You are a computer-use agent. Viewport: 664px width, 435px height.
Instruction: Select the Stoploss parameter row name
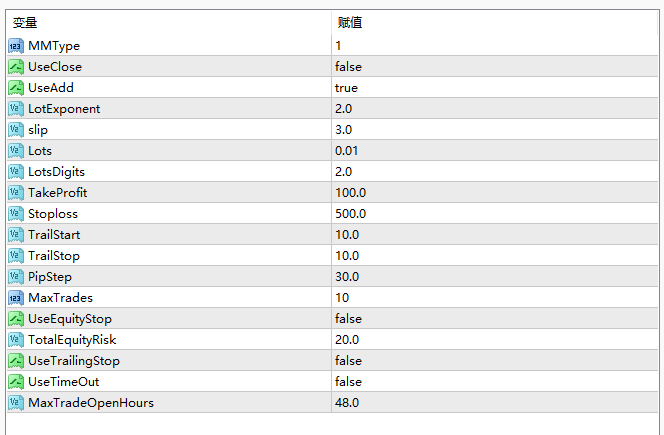[52, 213]
